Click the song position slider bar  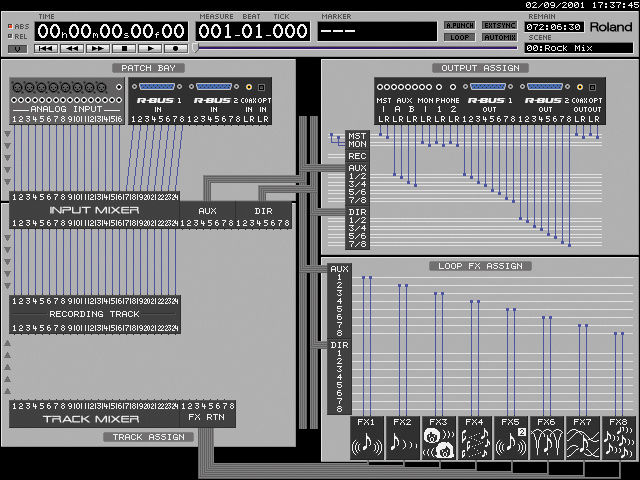[x=300, y=47]
